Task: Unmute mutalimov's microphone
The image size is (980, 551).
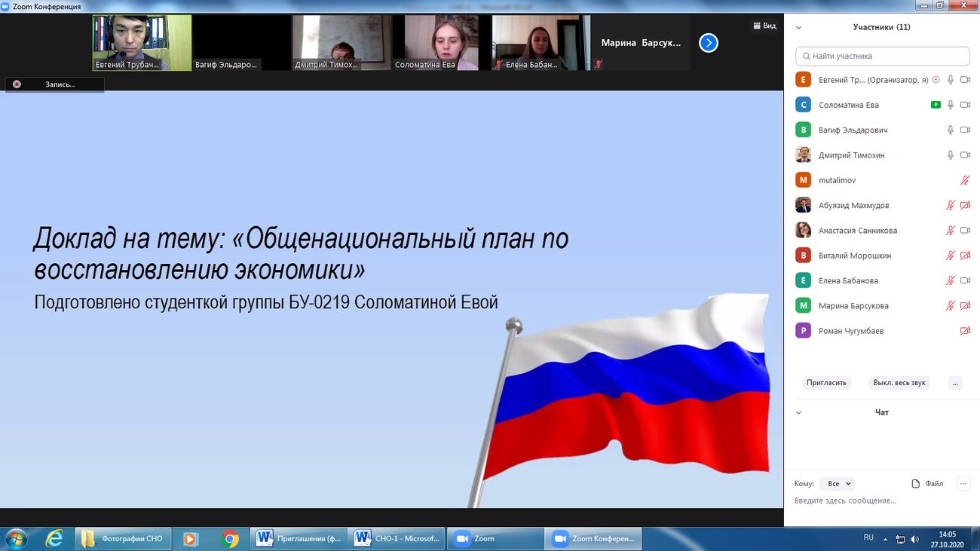Action: [965, 180]
